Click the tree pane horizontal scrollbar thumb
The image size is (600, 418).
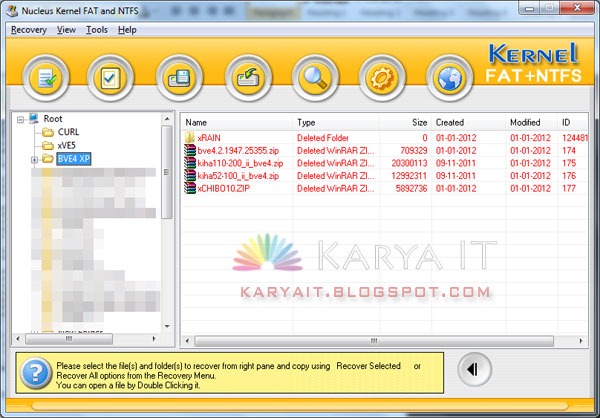pyautogui.click(x=69, y=339)
